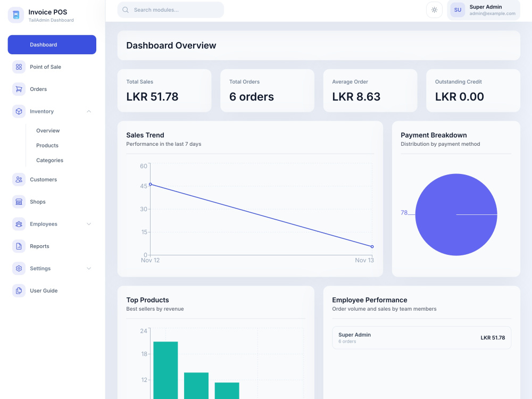Click the Super Admin employee performance row

(421, 338)
